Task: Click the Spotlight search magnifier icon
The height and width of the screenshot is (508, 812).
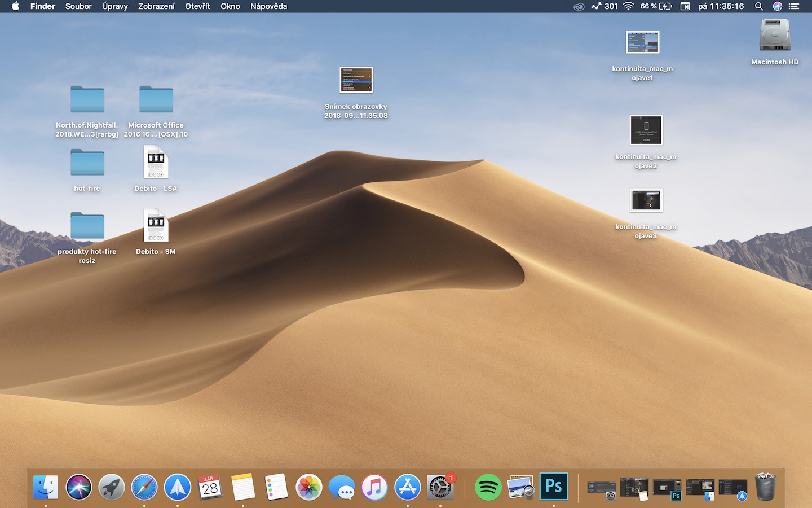Action: tap(759, 6)
